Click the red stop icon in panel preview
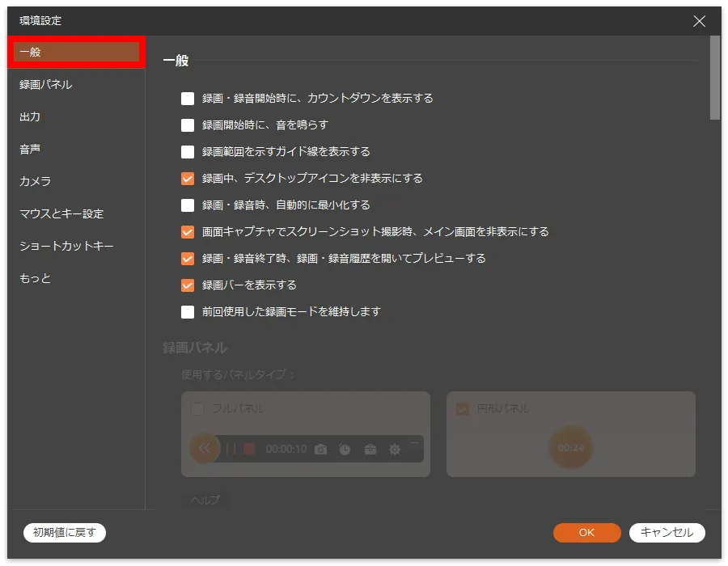Viewport: 728px width, 566px height. pyautogui.click(x=249, y=449)
